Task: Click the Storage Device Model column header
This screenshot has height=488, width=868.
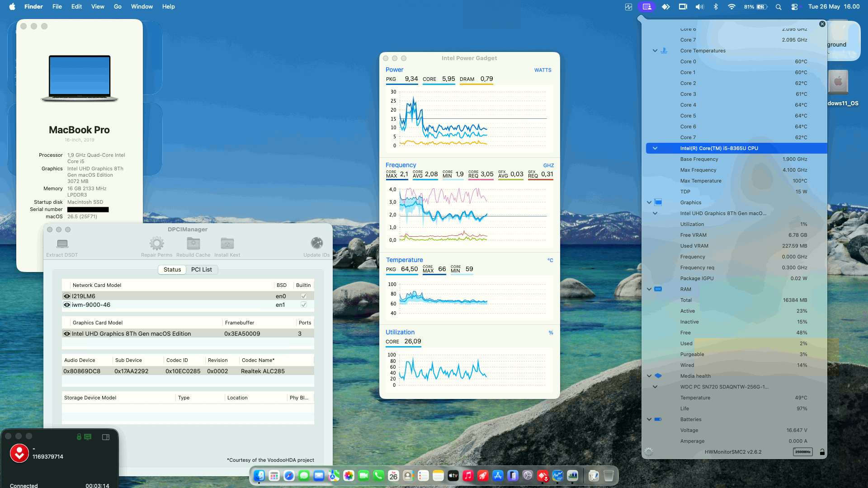Action: tap(119, 398)
